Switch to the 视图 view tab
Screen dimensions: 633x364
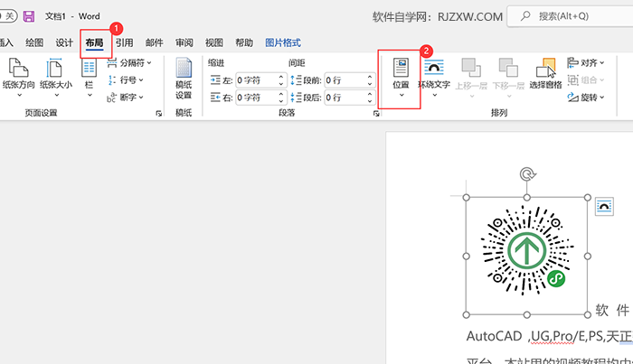pos(214,42)
